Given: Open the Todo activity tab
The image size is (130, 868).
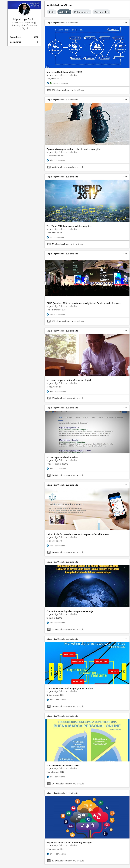Looking at the screenshot, I should pyautogui.click(x=51, y=12).
